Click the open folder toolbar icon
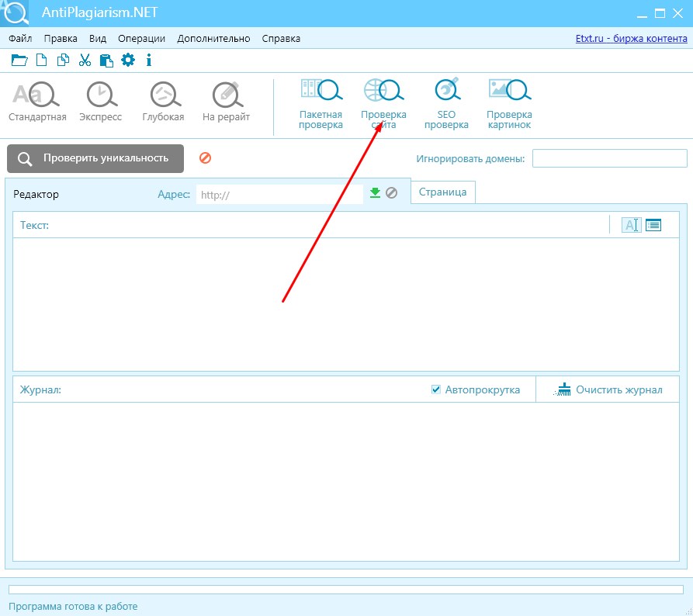Screen dimensions: 693x616 pyautogui.click(x=19, y=60)
